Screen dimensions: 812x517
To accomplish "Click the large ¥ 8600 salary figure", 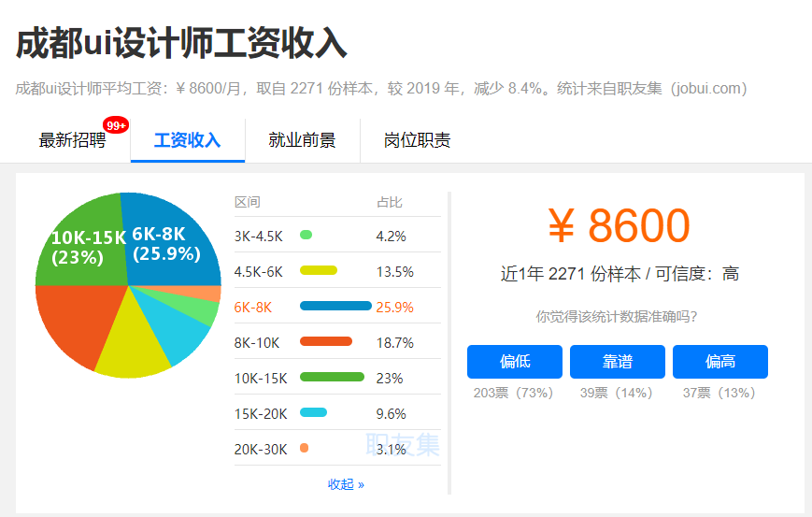I will [619, 224].
